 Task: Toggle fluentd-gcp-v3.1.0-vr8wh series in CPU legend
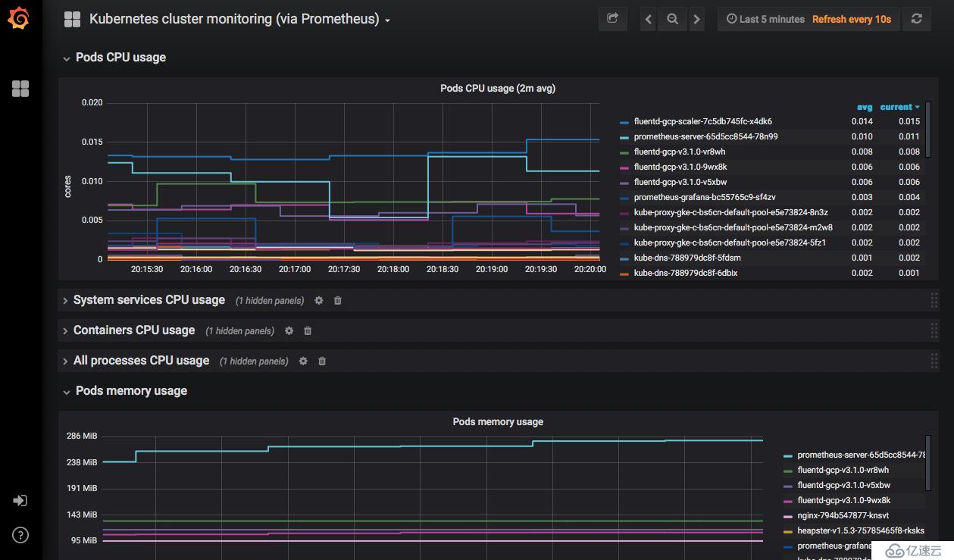pos(680,152)
